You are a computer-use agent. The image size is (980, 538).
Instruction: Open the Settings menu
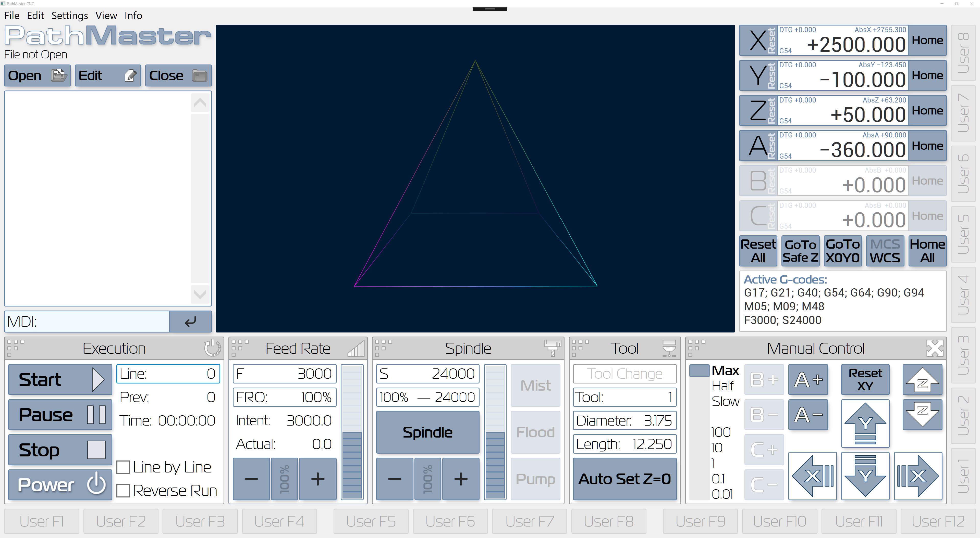[70, 16]
